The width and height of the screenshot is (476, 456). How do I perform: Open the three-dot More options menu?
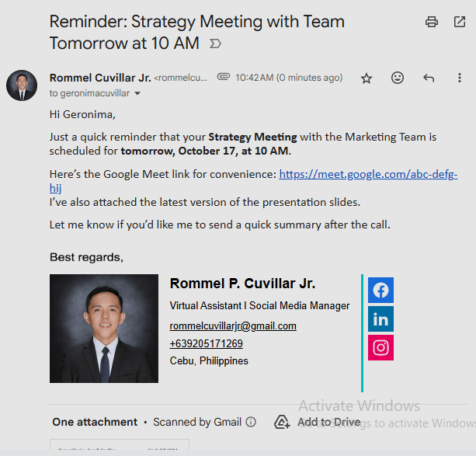tap(460, 78)
